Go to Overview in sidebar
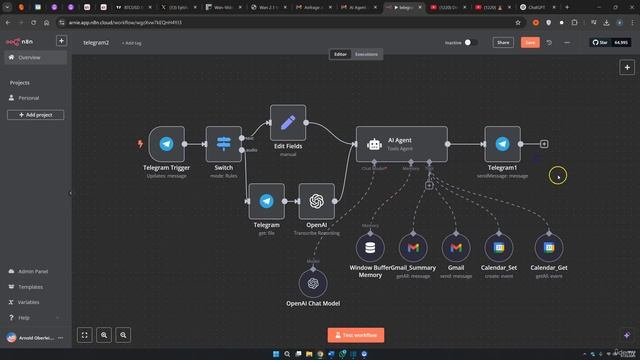 36,58
